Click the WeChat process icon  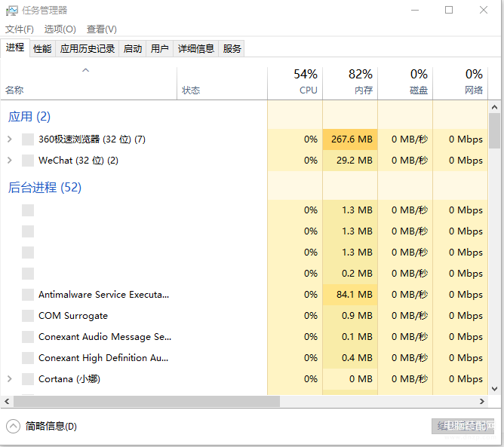tap(28, 161)
